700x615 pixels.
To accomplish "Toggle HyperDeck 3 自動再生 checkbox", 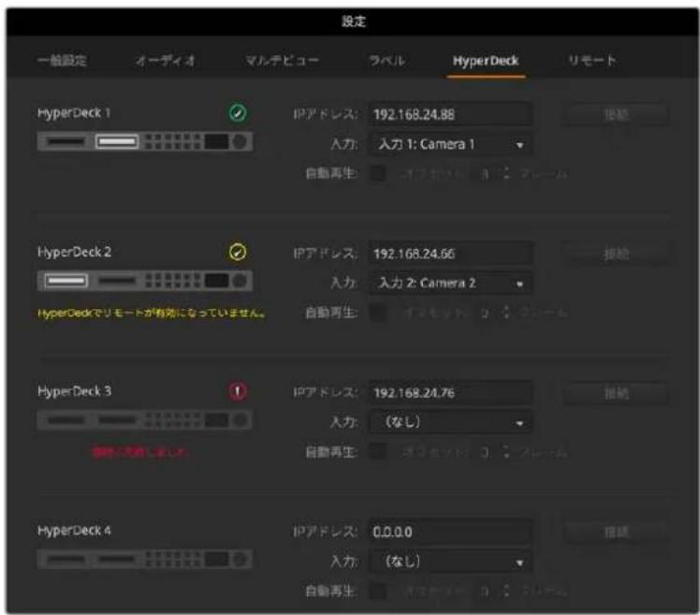I will [x=378, y=452].
